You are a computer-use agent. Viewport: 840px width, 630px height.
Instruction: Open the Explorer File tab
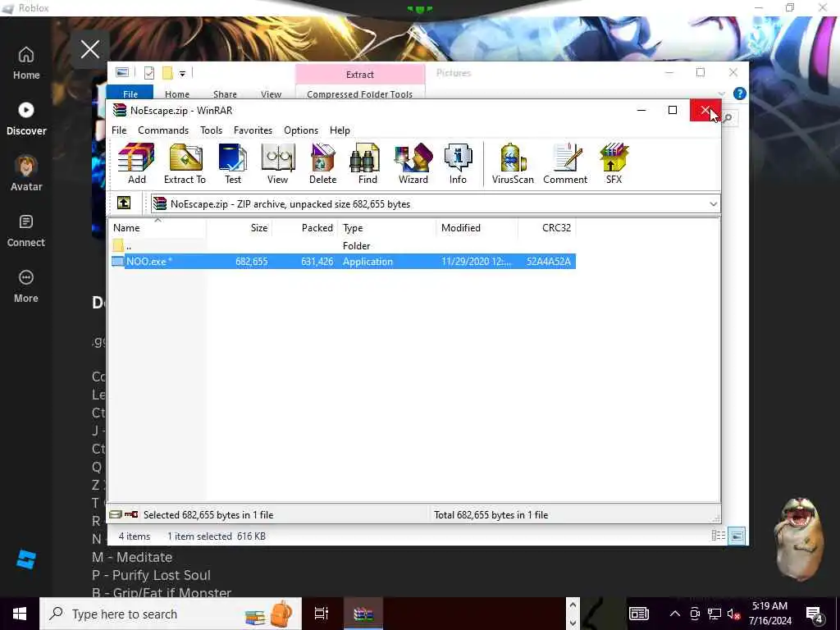[130, 93]
